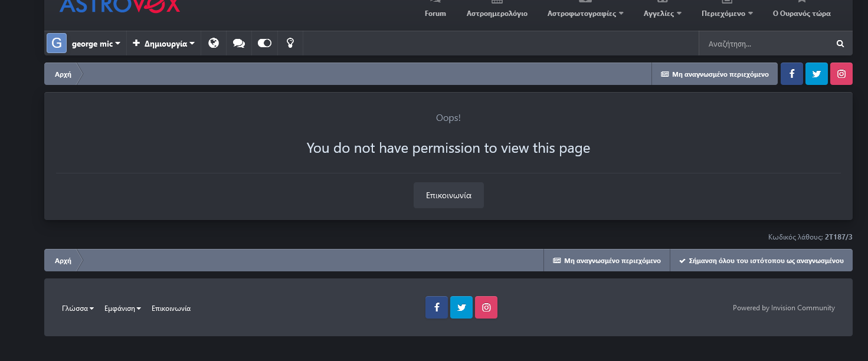Open top Twitter icon button

pyautogui.click(x=817, y=74)
